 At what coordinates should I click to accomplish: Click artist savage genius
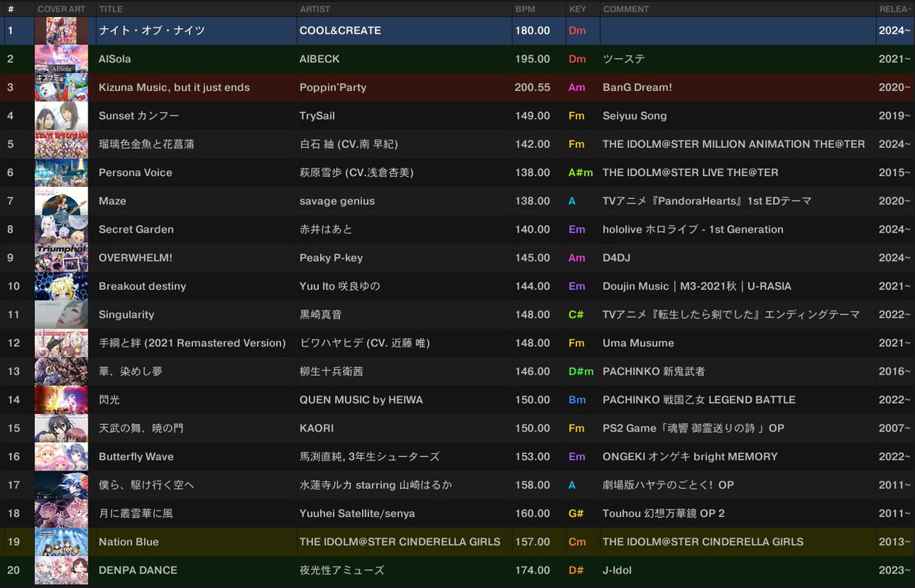coord(337,201)
